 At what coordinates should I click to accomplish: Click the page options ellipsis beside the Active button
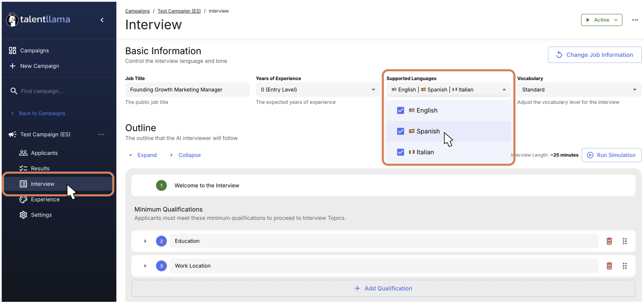[635, 20]
